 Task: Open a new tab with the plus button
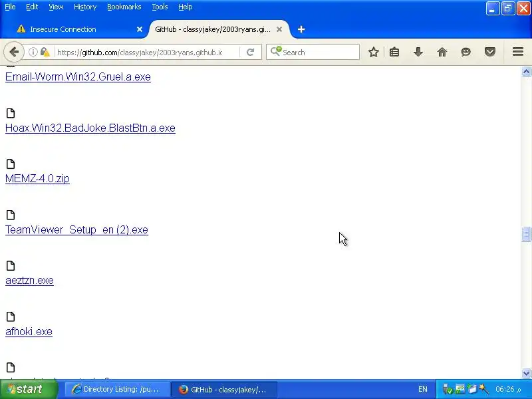pos(301,29)
